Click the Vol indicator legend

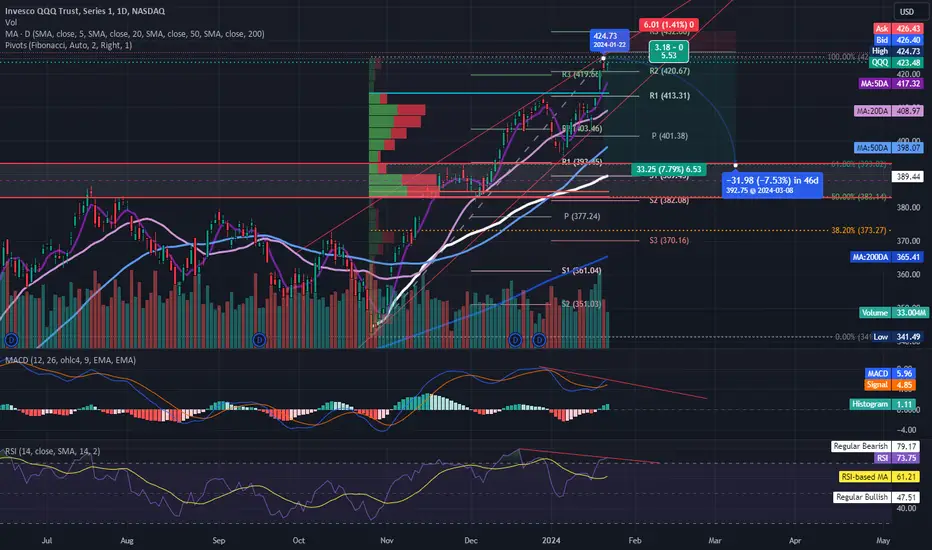11,22
